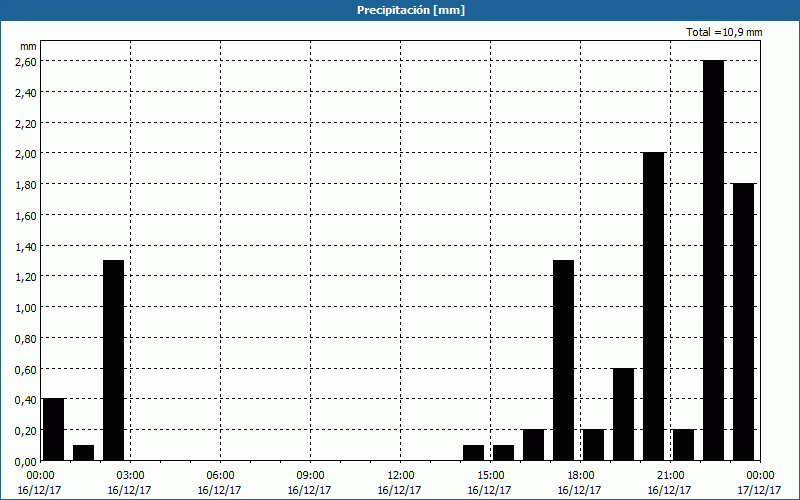Click the 15:00 time axis label
The height and width of the screenshot is (500, 800).
coord(490,476)
